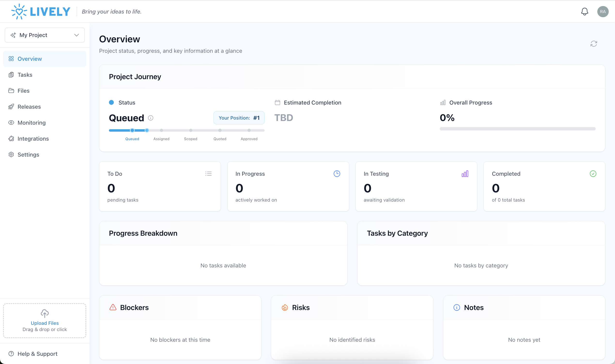The height and width of the screenshot is (364, 615).
Task: Click the Lively logo
Action: (x=40, y=11)
